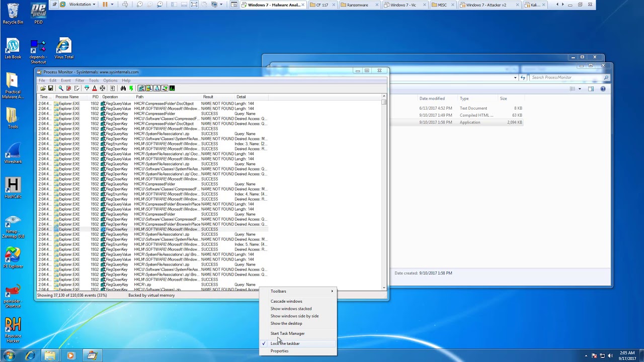This screenshot has width=644, height=362.
Task: Expand the Toolbars submenu arrow
Action: click(332, 291)
